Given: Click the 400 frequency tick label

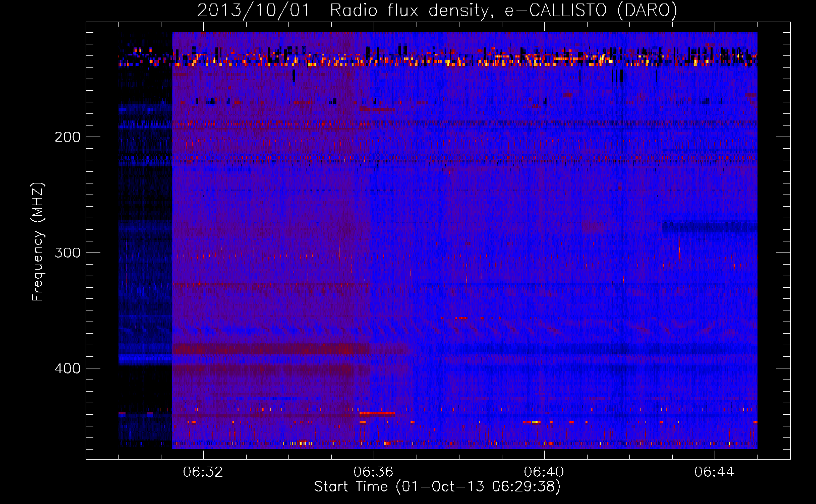Looking at the screenshot, I should (68, 368).
